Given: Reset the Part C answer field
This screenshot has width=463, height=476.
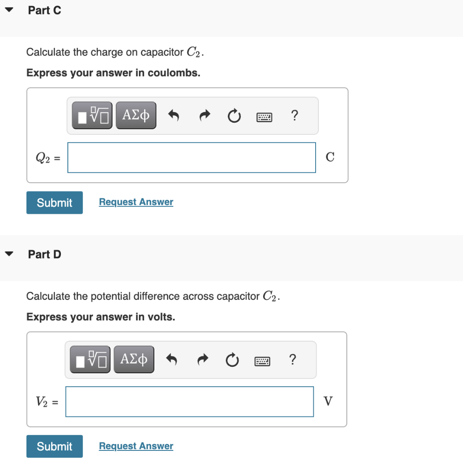Looking at the screenshot, I should (234, 115).
